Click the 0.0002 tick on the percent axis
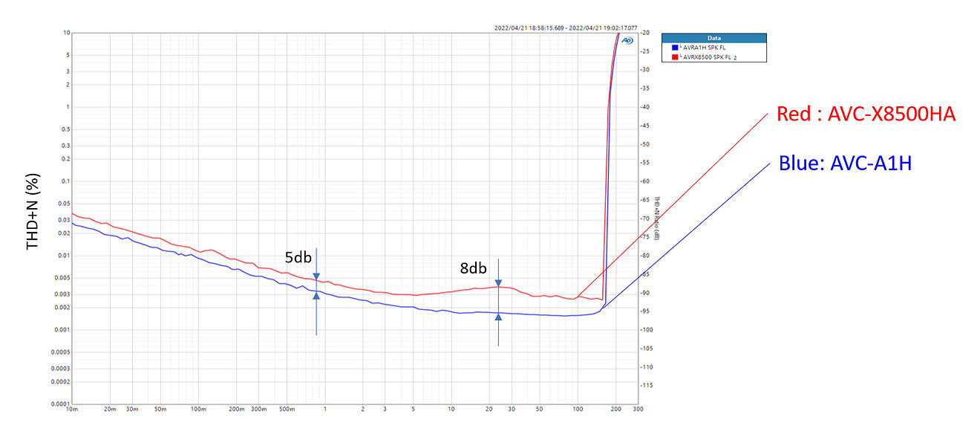The width and height of the screenshot is (980, 437). (62, 382)
